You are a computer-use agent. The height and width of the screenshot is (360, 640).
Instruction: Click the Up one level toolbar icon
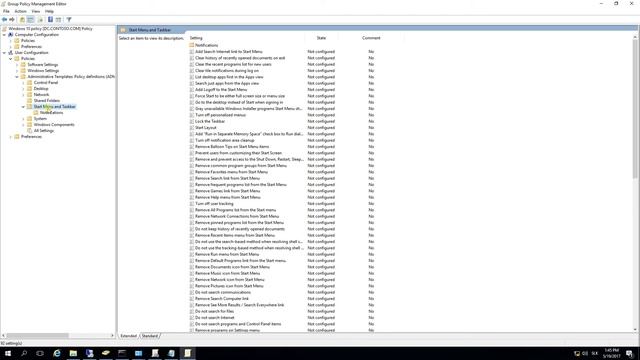[x=22, y=20]
